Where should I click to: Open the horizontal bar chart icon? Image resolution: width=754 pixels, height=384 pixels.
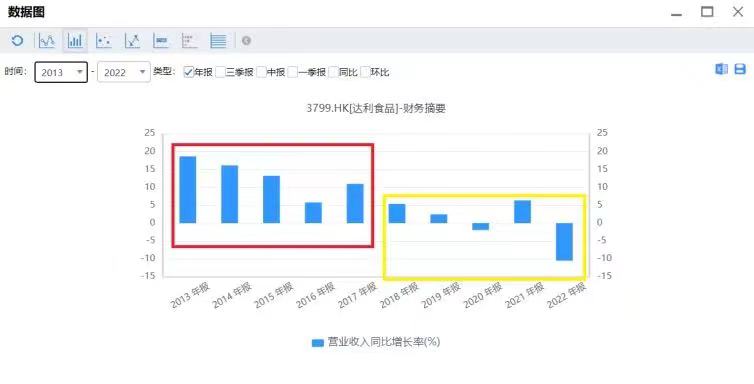pyautogui.click(x=161, y=41)
